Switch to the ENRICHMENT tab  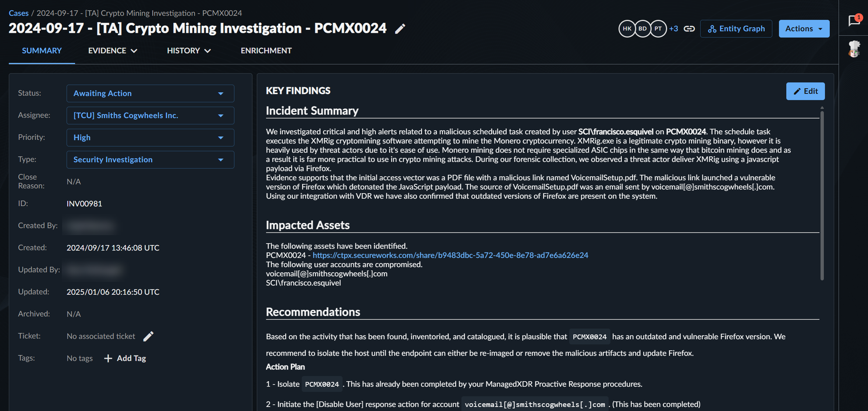(266, 51)
